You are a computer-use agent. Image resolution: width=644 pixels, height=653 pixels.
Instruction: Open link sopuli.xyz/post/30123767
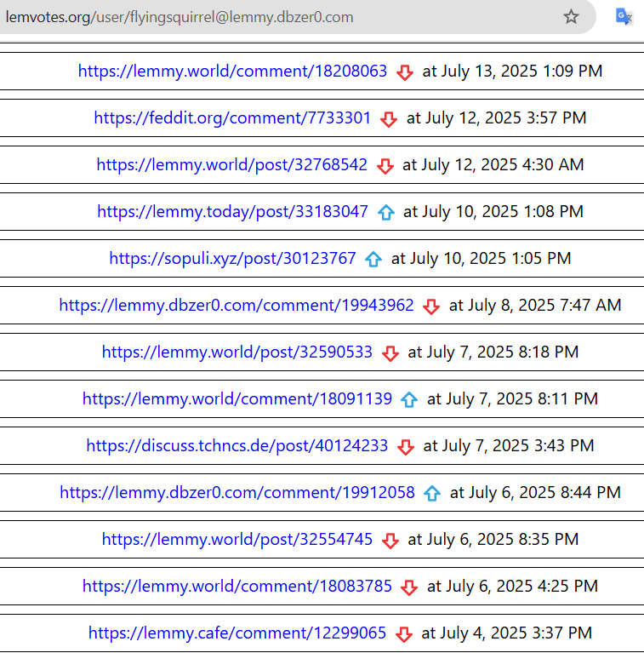[x=232, y=258]
